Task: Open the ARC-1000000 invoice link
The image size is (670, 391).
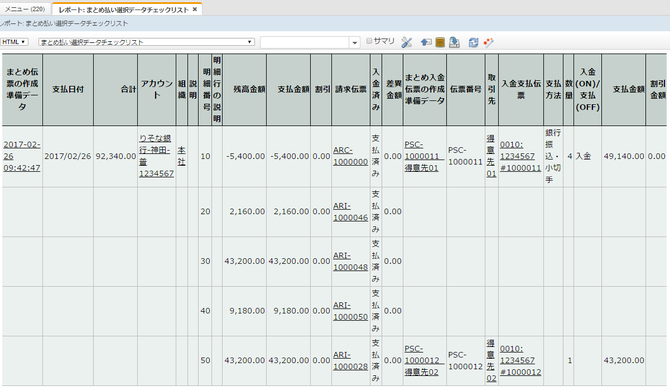Action: (350, 156)
